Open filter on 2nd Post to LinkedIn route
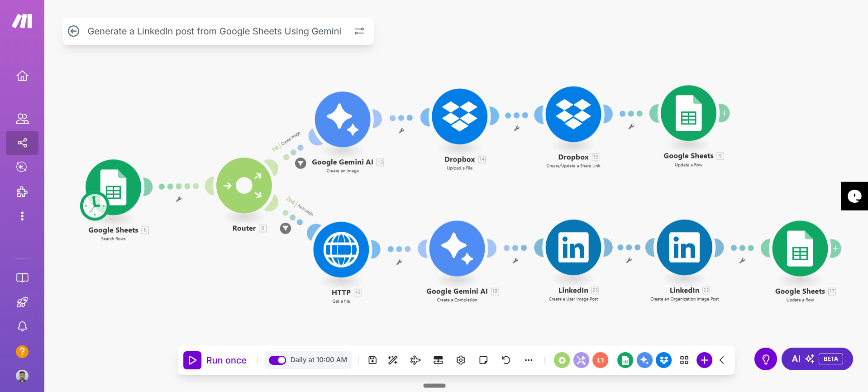 [x=285, y=229]
